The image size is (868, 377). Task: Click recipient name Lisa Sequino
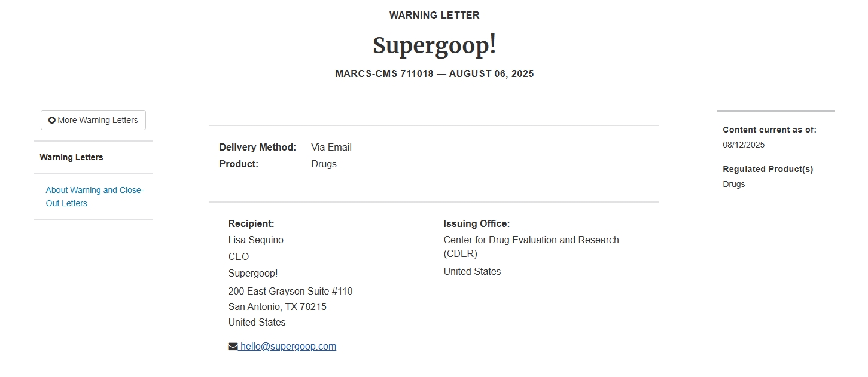256,240
